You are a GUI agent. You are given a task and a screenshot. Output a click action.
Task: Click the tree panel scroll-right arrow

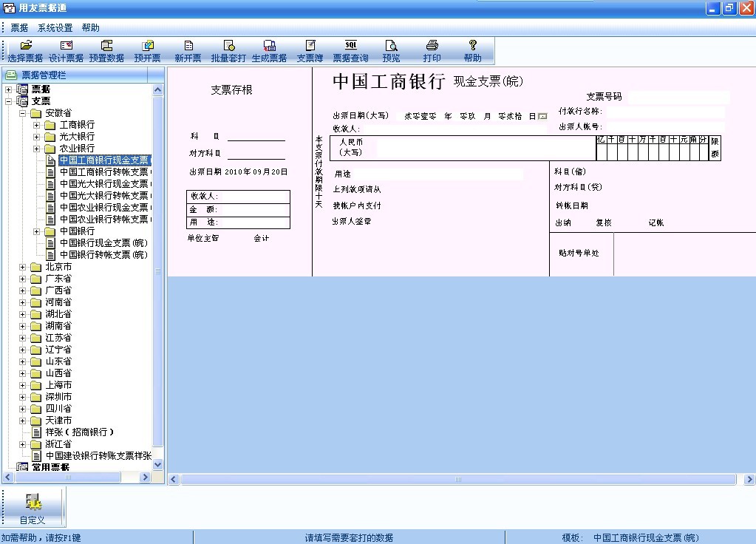[145, 477]
